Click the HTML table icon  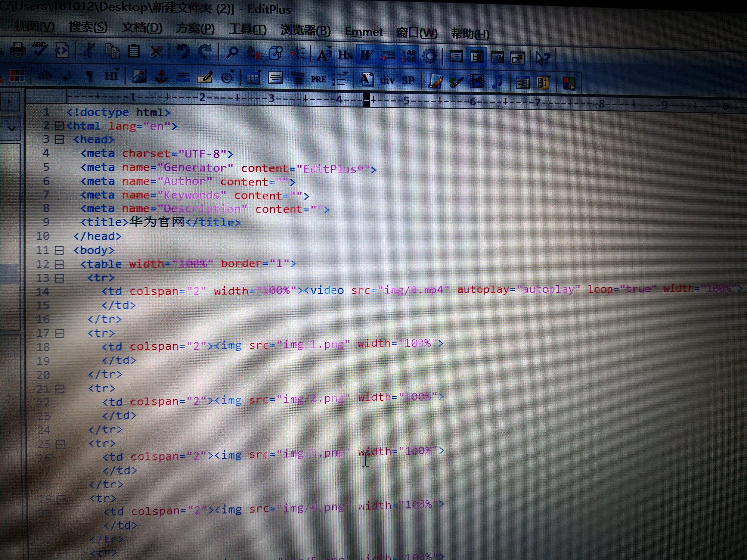[x=253, y=78]
